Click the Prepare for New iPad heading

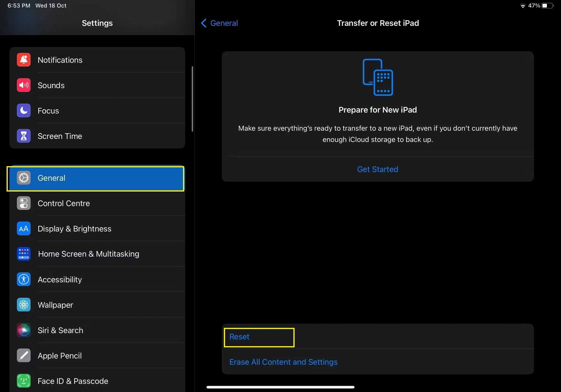pos(378,110)
